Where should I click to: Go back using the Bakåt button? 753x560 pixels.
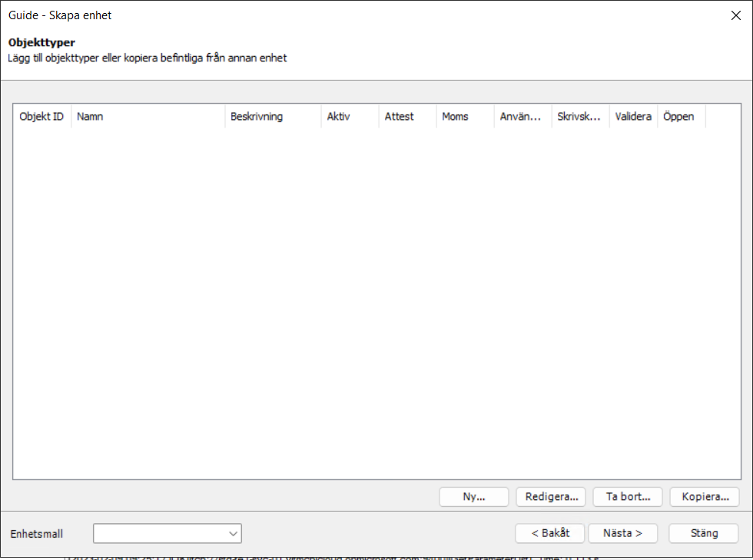point(549,533)
